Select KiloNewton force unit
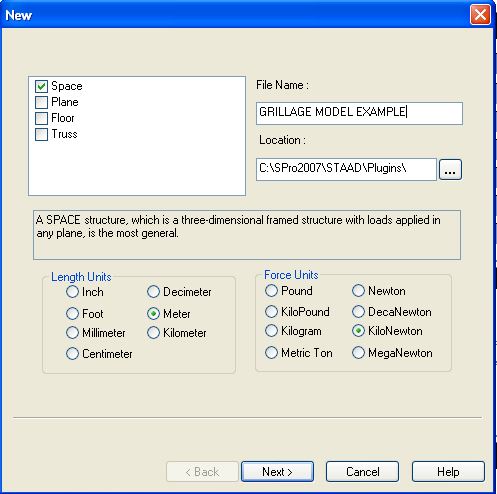The width and height of the screenshot is (497, 494). click(x=358, y=331)
